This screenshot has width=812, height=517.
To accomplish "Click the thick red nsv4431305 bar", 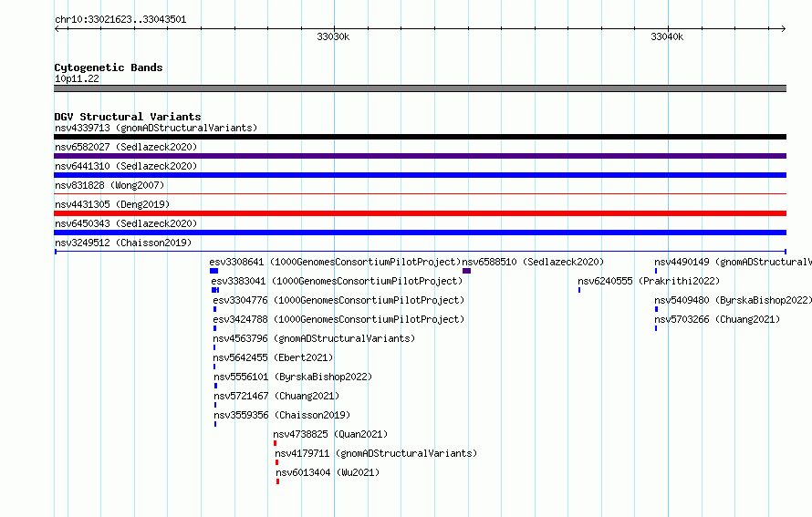I will (x=420, y=213).
